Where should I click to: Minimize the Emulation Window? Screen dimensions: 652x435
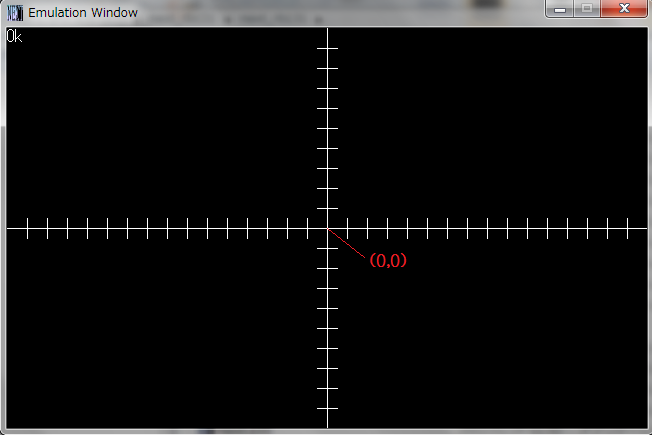pyautogui.click(x=560, y=9)
